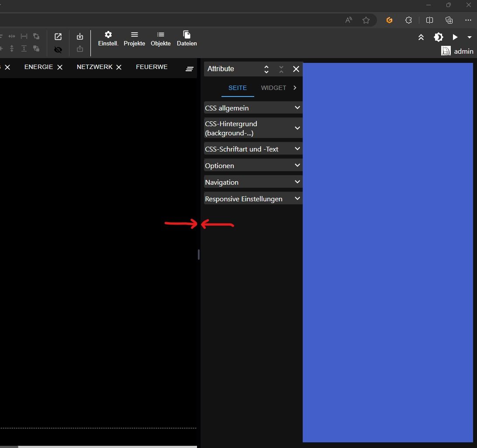Start runtime with the play button
Viewport: 477px width, 448px height.
coord(455,37)
